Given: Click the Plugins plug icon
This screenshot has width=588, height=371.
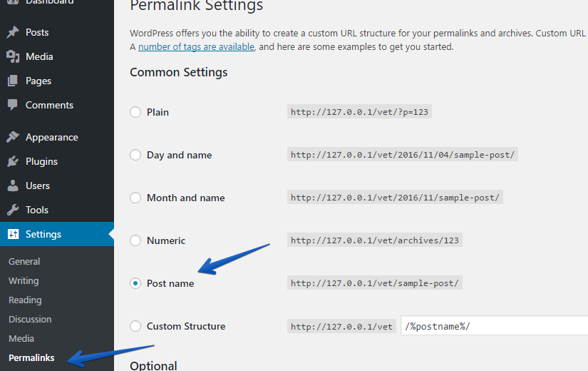Looking at the screenshot, I should click(13, 161).
